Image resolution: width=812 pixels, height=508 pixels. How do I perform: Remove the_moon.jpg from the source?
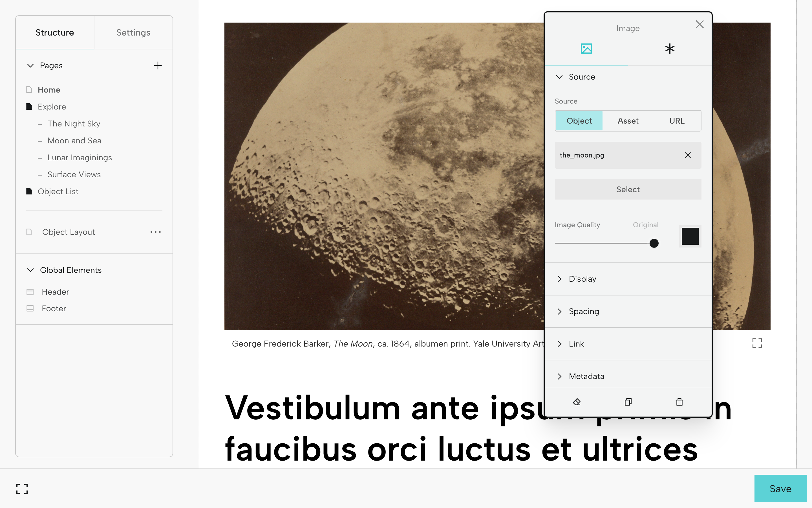coord(688,155)
